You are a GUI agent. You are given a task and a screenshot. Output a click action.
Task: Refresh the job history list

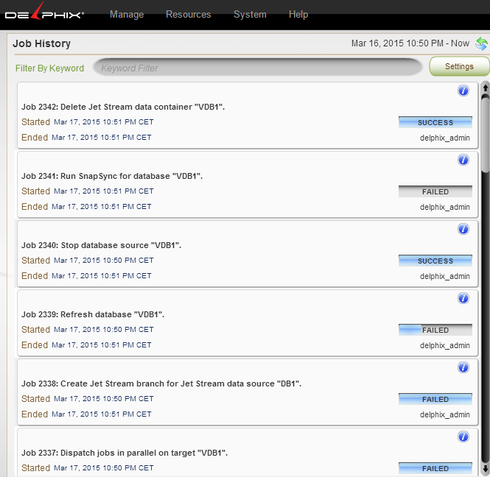(481, 44)
